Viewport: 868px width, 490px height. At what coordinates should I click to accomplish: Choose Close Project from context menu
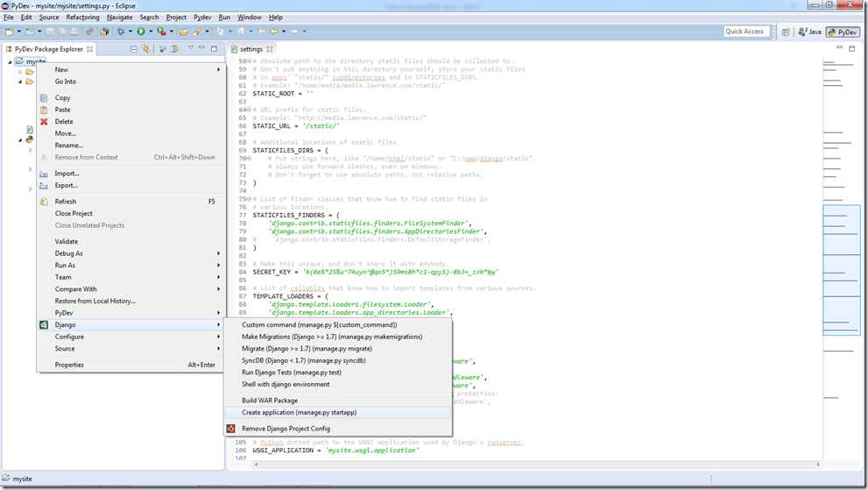point(131,213)
